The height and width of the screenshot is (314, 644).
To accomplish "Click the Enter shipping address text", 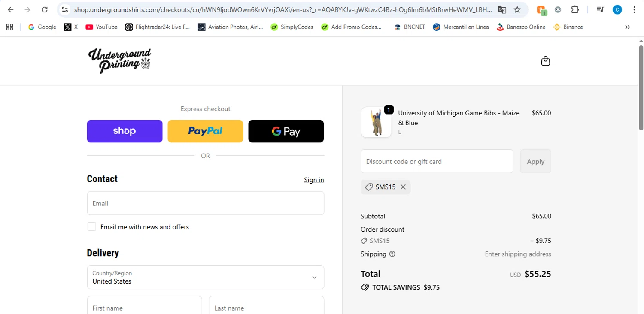I will 518,254.
